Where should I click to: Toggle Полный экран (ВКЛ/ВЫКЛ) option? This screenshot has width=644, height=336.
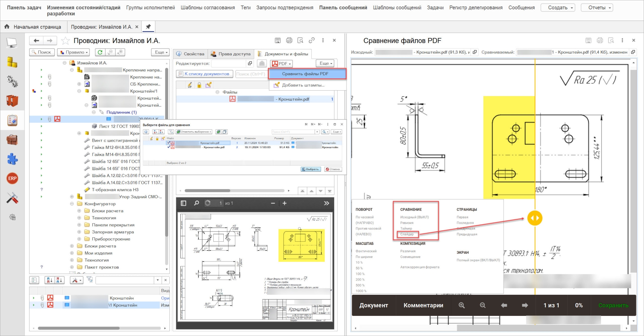click(x=478, y=260)
